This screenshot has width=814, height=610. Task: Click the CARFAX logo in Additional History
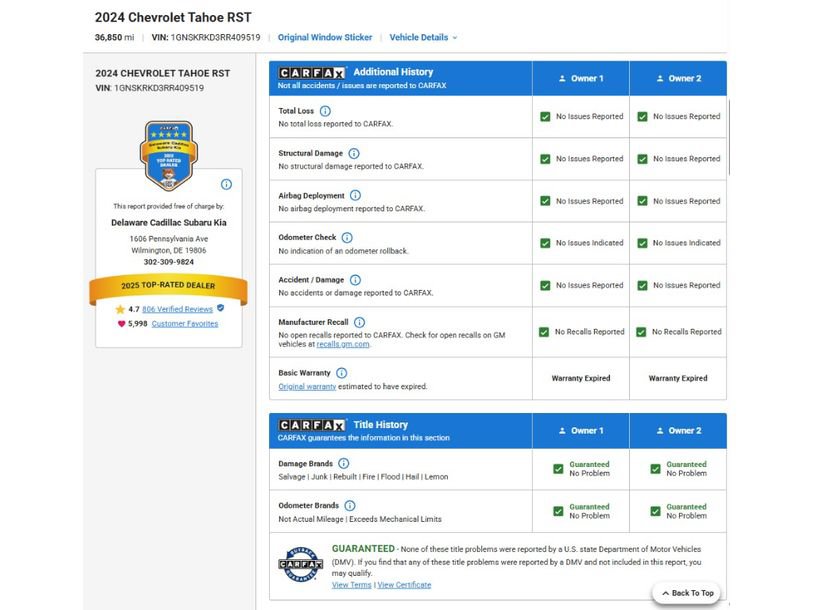[x=311, y=73]
